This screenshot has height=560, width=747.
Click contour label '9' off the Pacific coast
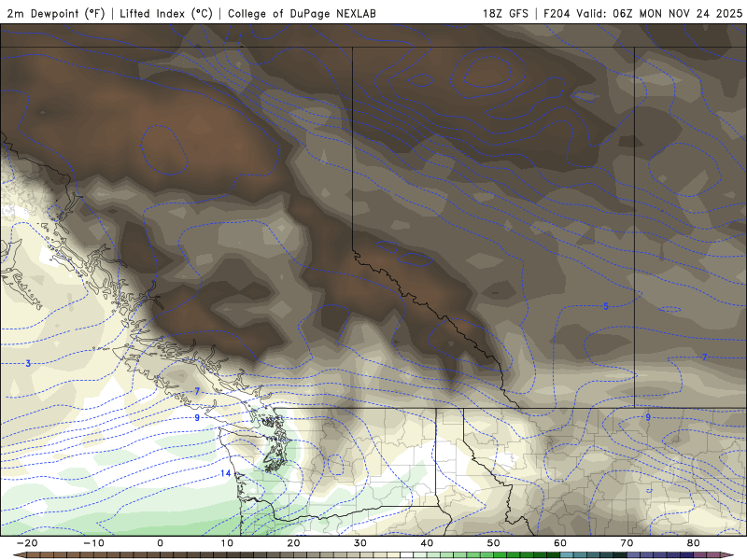coord(197,417)
